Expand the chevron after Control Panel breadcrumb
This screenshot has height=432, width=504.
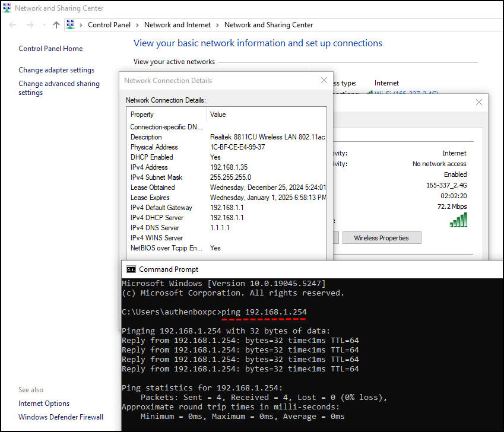click(138, 25)
